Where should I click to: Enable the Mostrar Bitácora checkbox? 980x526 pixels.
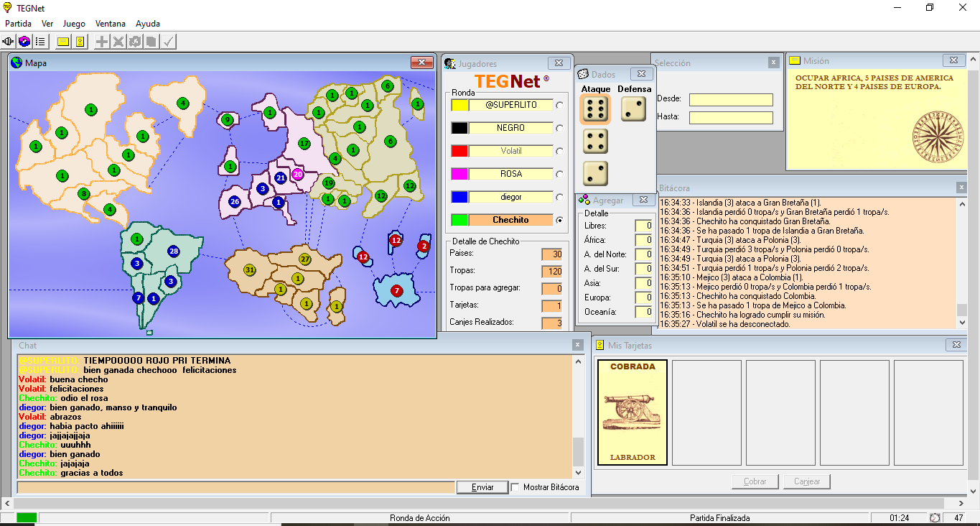515,487
